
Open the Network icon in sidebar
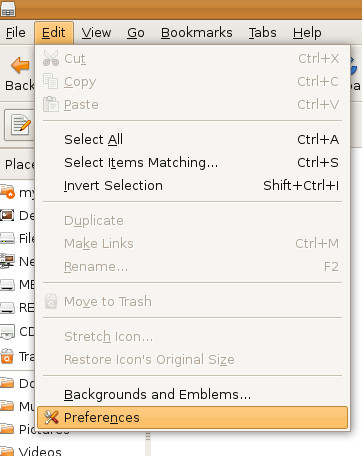(7, 261)
